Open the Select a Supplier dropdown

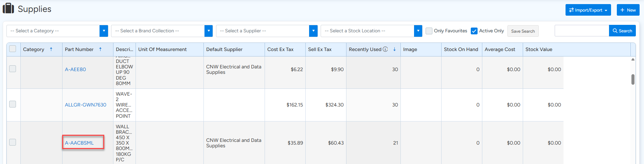point(313,31)
